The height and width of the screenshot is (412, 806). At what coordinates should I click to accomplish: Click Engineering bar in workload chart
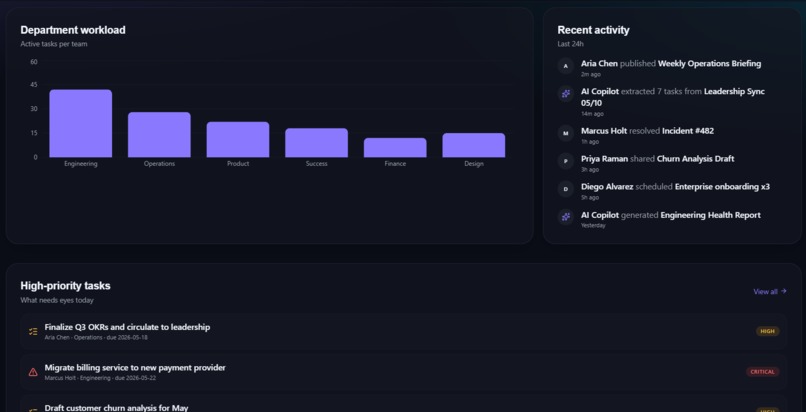click(81, 123)
